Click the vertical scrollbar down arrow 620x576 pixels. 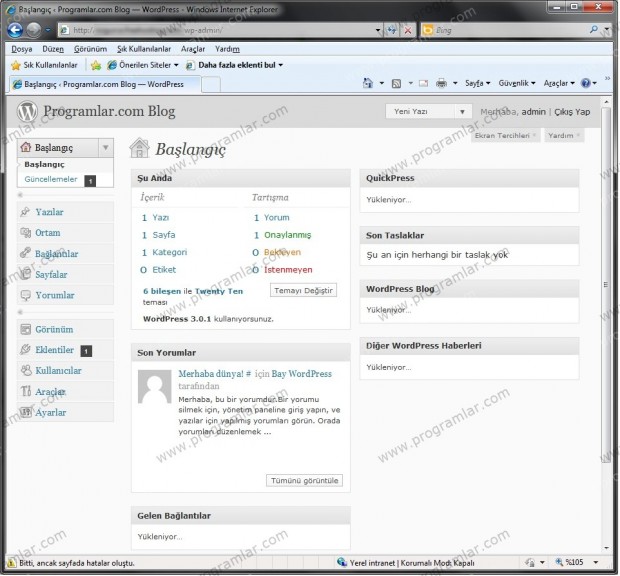tap(606, 548)
